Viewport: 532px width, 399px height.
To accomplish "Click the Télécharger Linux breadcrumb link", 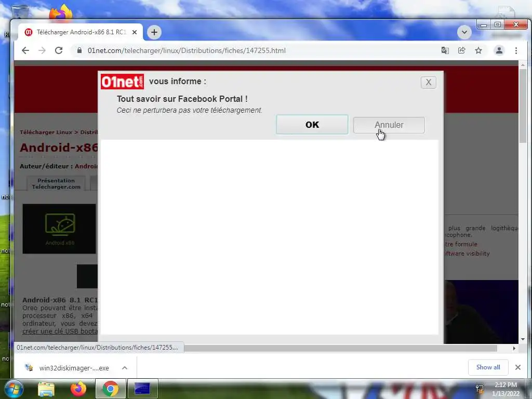I will 46,132.
